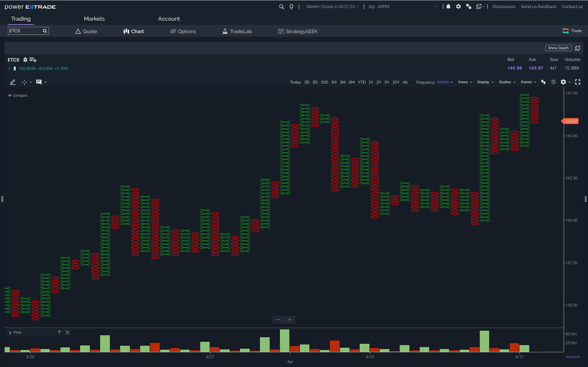Select the drawing tool pencil icon

pos(13,82)
